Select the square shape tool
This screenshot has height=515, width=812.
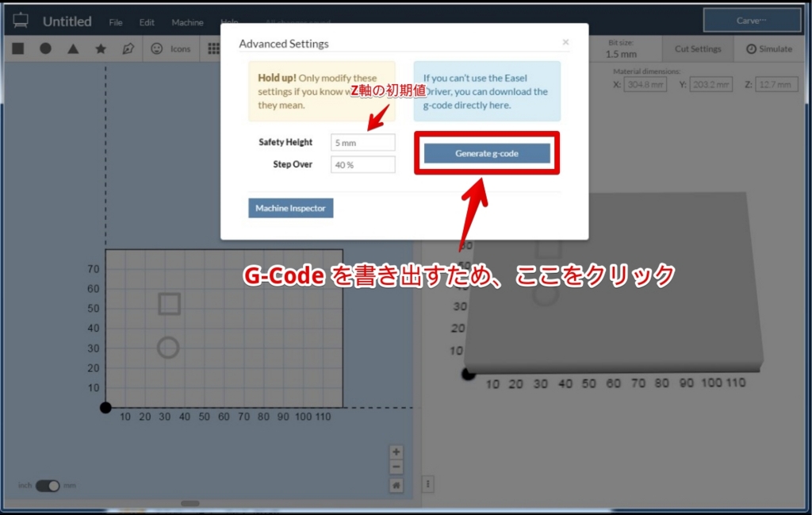[x=18, y=48]
